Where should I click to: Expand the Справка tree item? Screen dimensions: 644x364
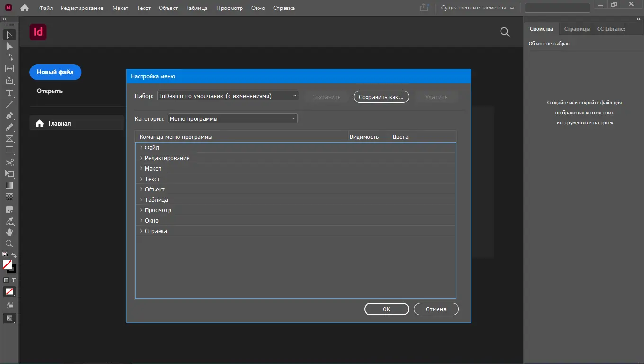click(x=141, y=231)
